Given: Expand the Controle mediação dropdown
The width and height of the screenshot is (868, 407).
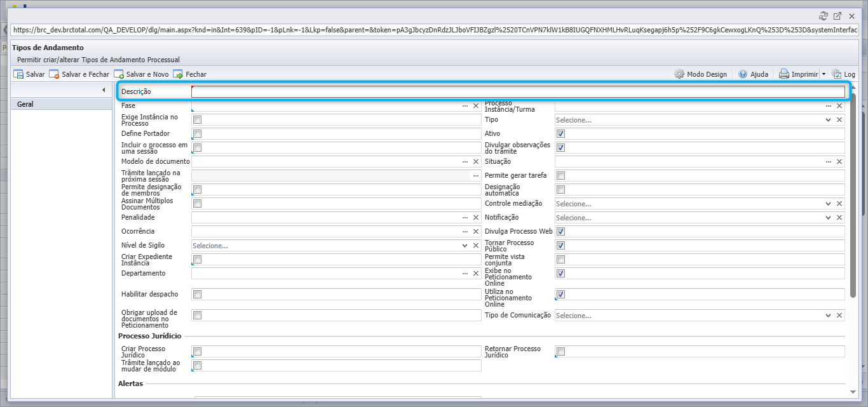Looking at the screenshot, I should point(828,204).
